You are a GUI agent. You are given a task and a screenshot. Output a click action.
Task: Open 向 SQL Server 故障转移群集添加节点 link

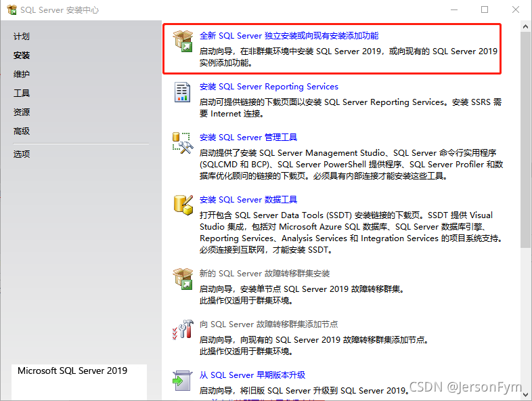coord(269,324)
